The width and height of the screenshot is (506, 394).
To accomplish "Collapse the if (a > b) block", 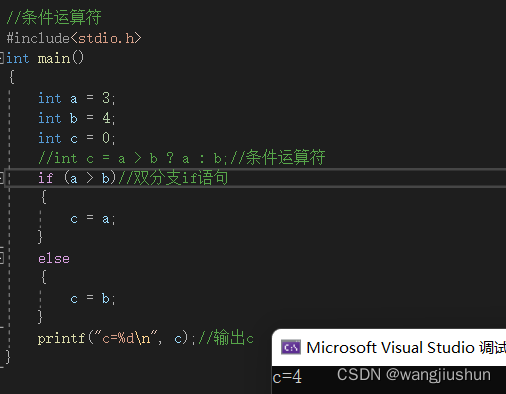I will (x=1, y=178).
